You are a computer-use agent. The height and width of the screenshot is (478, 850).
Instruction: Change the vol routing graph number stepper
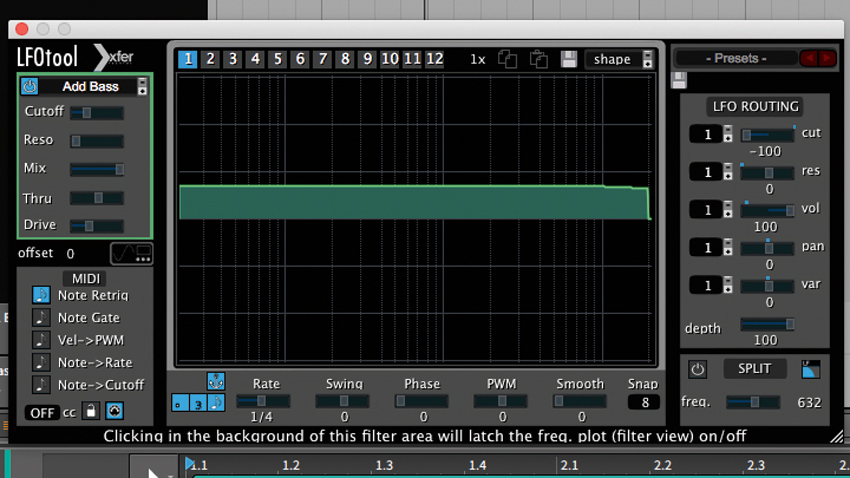point(728,210)
